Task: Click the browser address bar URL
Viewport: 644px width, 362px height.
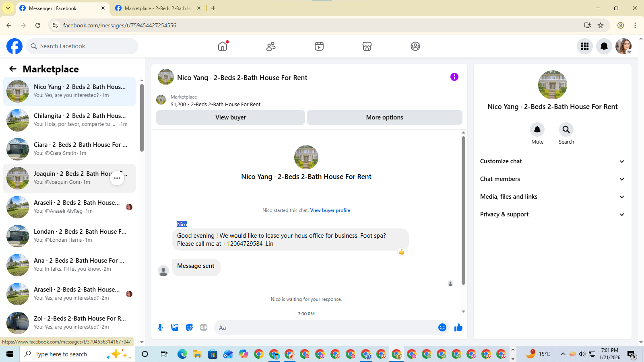Action: [x=120, y=25]
